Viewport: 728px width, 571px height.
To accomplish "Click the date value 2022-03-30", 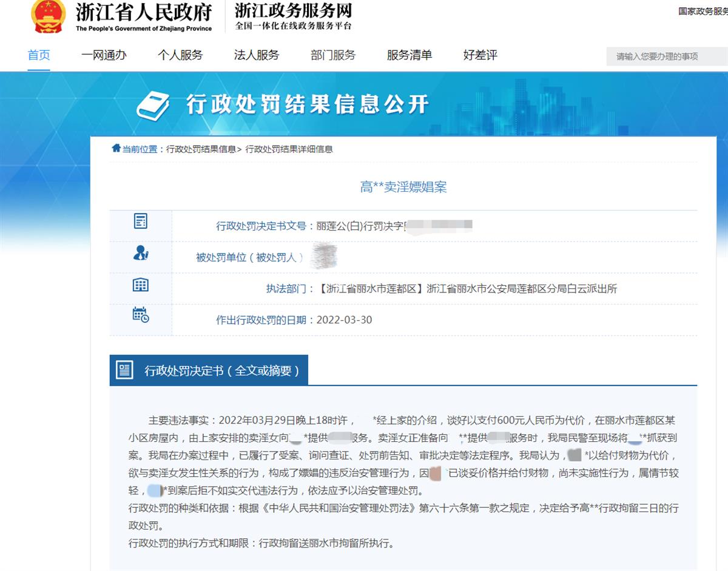I will point(345,320).
